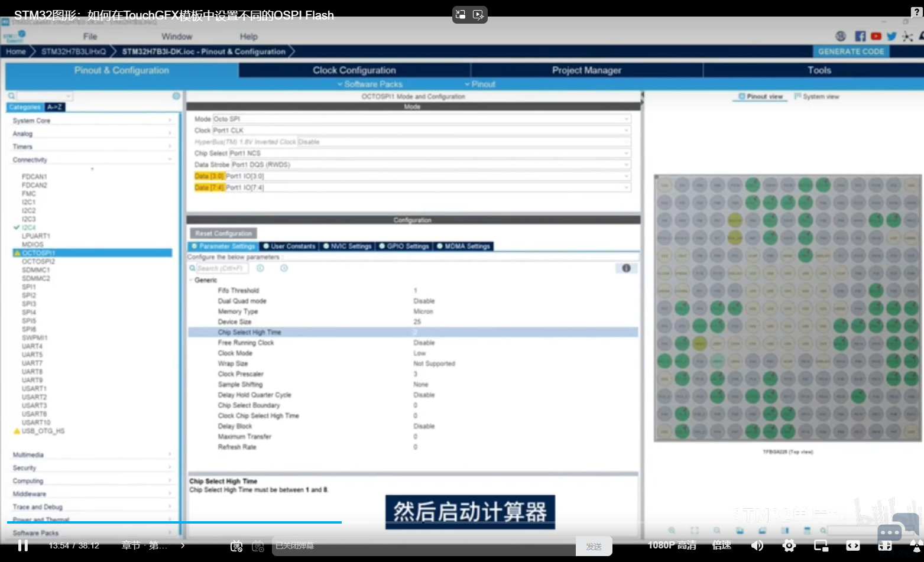Image resolution: width=924 pixels, height=562 pixels.
Task: Seek along the blue video progress bar
Action: tap(174, 522)
